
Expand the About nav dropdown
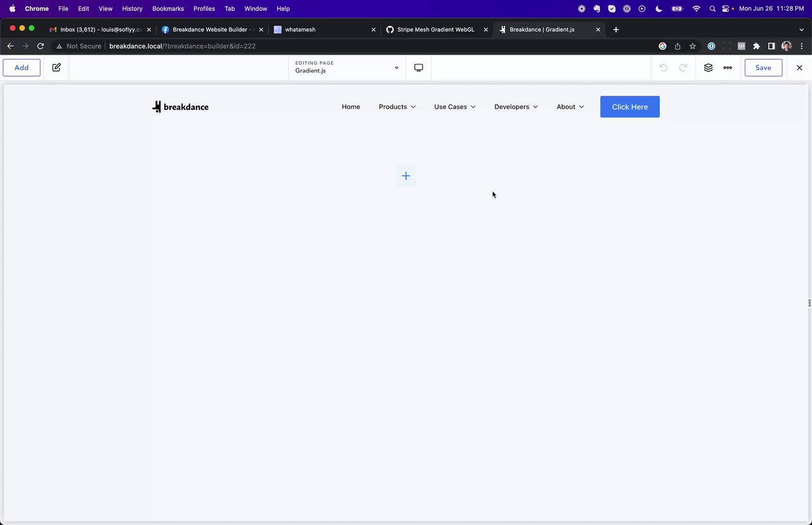pos(570,107)
